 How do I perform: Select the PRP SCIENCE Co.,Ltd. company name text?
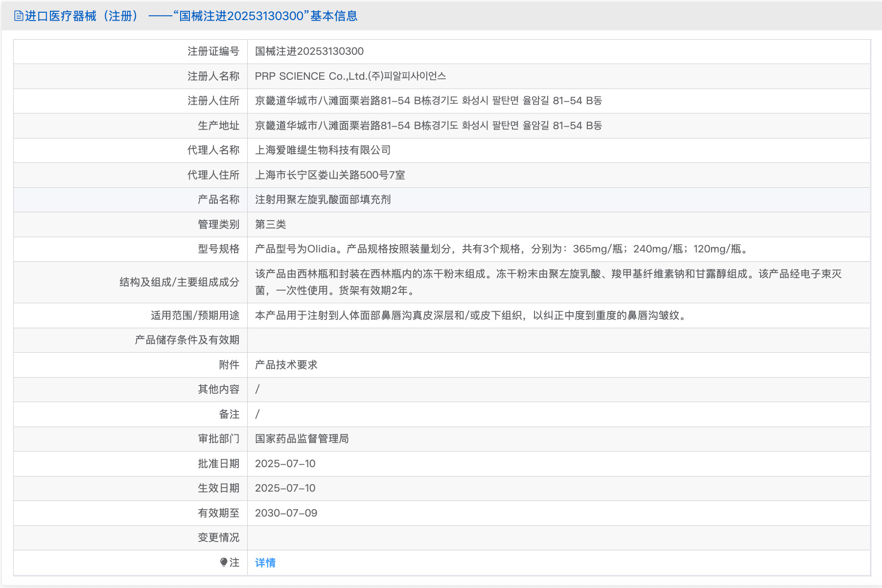[x=351, y=76]
